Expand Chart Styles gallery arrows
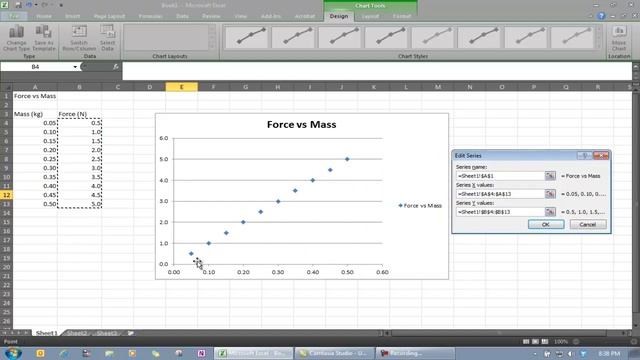640x360 pixels. (x=599, y=37)
